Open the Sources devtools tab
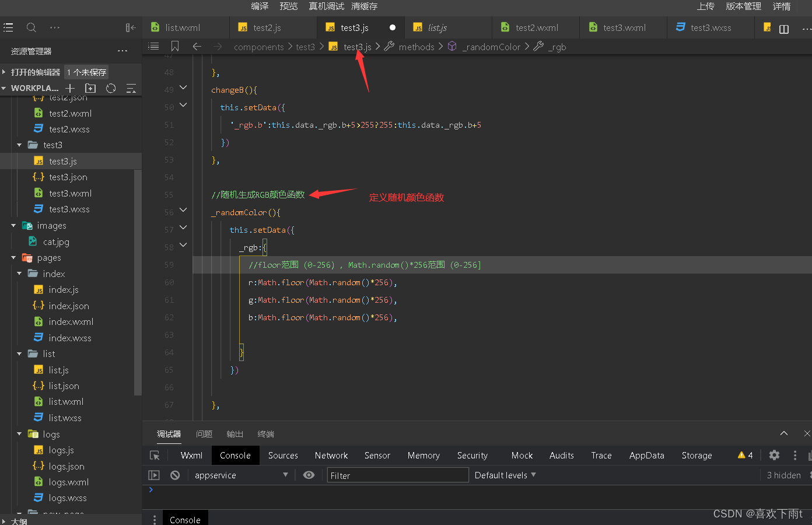Screen dimensions: 812x525 pos(283,456)
